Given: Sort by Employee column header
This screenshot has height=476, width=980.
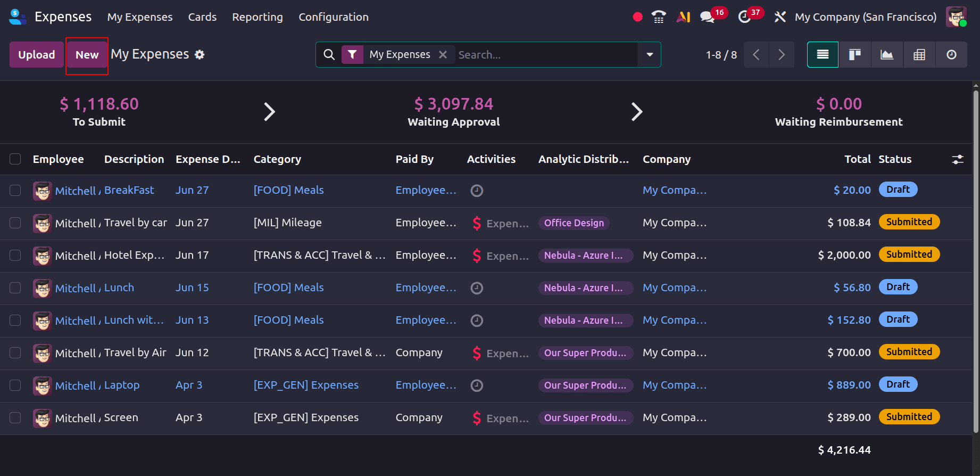Looking at the screenshot, I should click(59, 159).
